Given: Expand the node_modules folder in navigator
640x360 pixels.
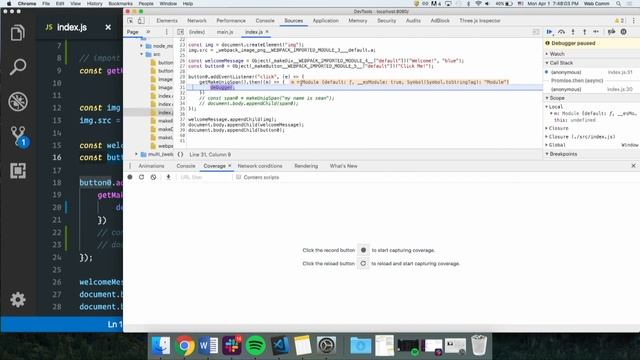Looking at the screenshot, I should pos(142,46).
